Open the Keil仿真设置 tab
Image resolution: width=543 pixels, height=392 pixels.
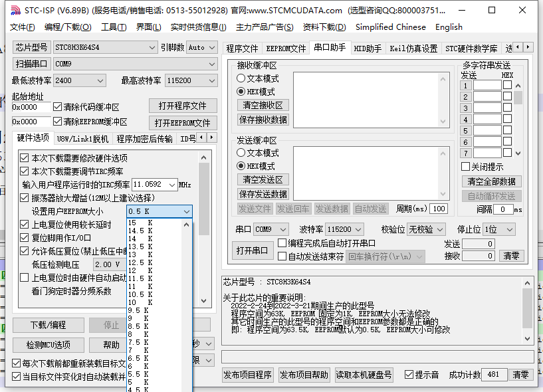pos(413,49)
